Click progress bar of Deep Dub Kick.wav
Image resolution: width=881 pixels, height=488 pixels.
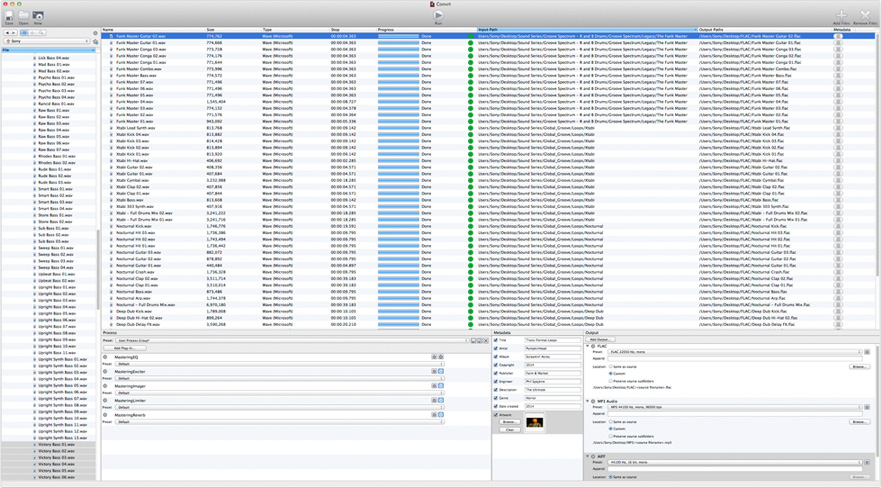398,311
